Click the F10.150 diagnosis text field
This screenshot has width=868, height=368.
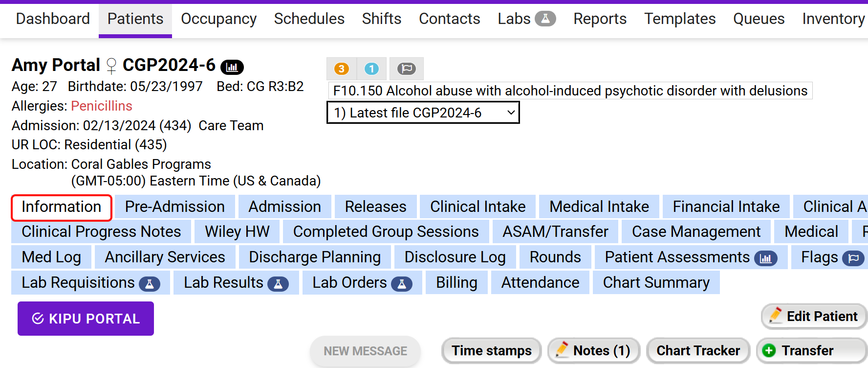(570, 91)
